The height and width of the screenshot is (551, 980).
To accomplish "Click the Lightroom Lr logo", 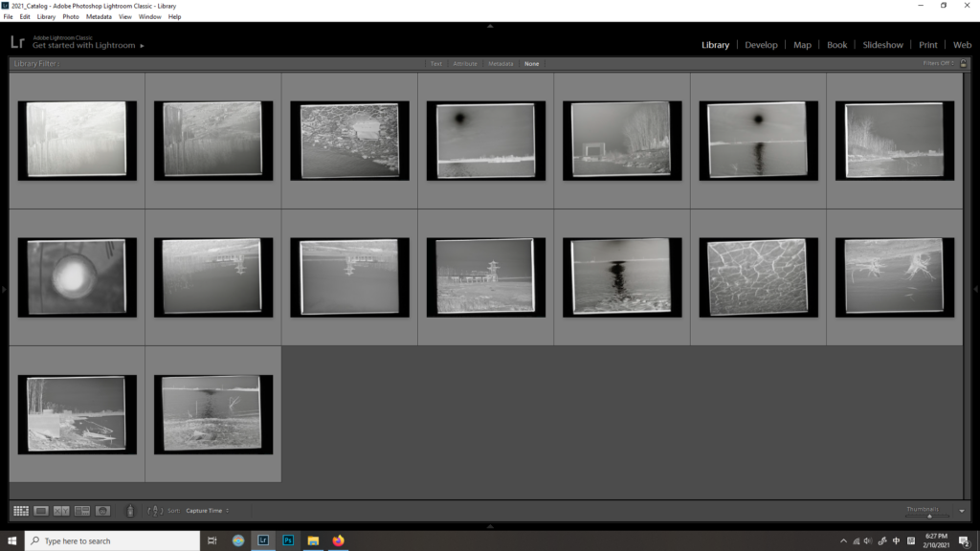I will pyautogui.click(x=17, y=42).
